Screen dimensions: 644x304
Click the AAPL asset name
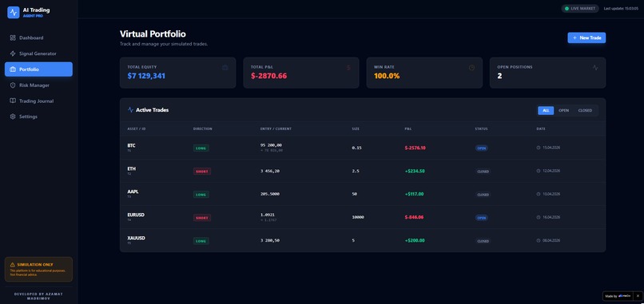coord(133,191)
